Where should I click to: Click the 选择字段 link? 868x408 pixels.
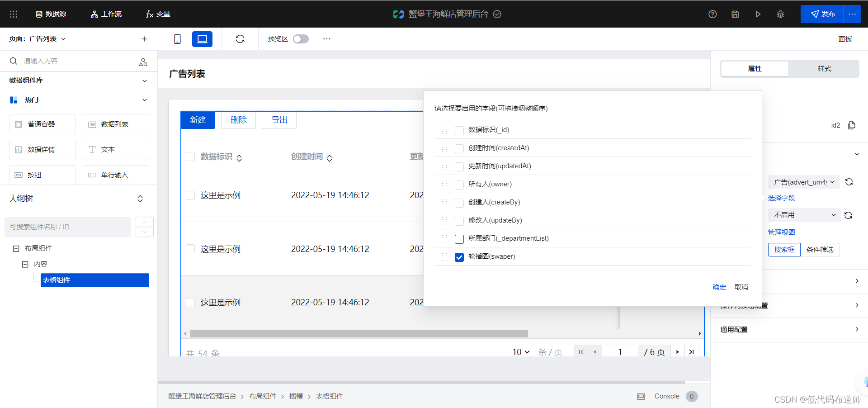781,198
